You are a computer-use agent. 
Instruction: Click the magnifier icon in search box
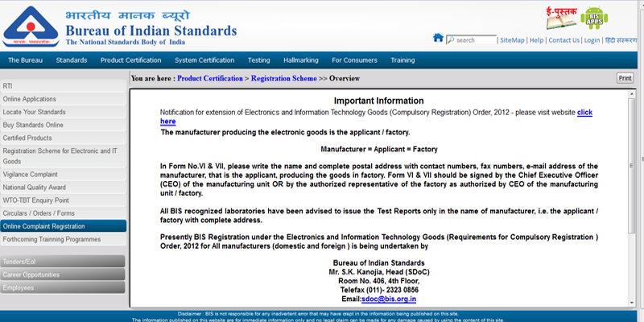click(x=451, y=40)
